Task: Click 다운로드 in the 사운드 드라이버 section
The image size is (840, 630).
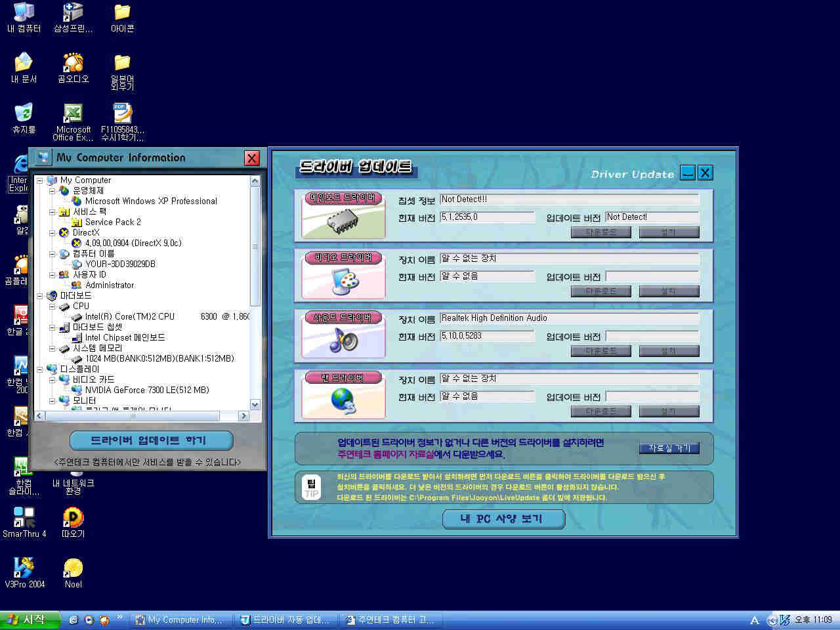Action: pos(601,351)
